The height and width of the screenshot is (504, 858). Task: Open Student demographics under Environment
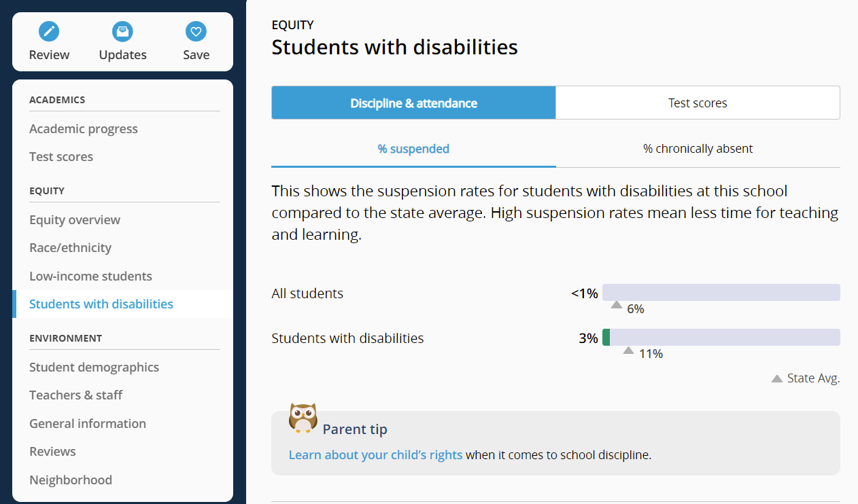pos(94,367)
